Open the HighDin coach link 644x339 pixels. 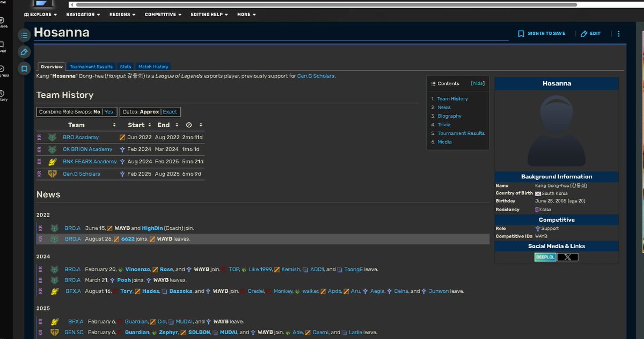click(x=152, y=228)
